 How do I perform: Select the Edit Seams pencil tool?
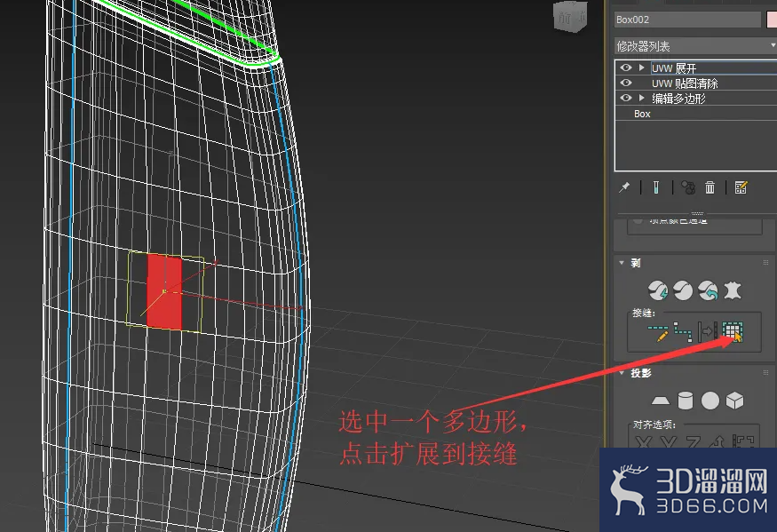(x=658, y=332)
